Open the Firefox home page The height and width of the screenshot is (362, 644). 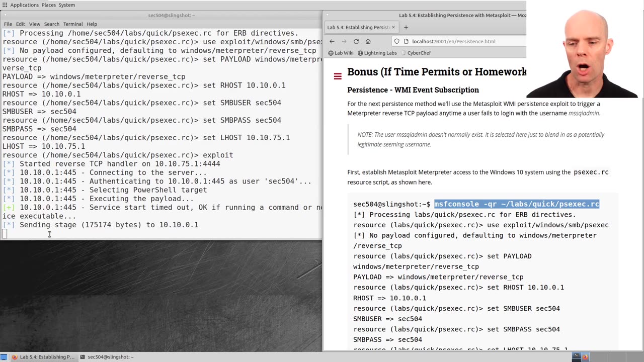368,41
